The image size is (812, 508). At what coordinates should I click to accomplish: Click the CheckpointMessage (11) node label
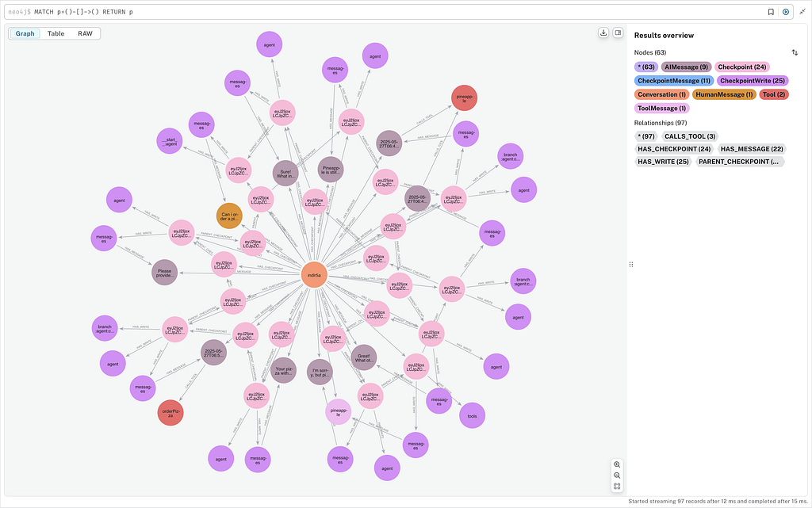coord(672,81)
